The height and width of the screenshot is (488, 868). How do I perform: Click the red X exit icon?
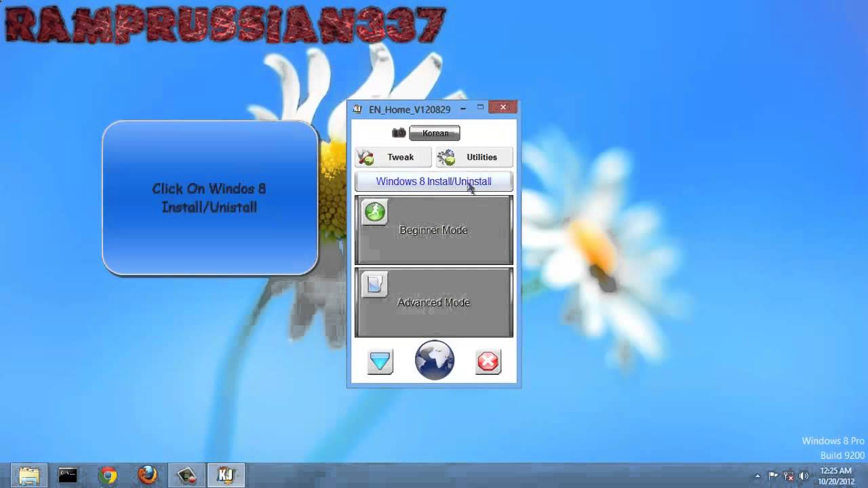coord(488,362)
